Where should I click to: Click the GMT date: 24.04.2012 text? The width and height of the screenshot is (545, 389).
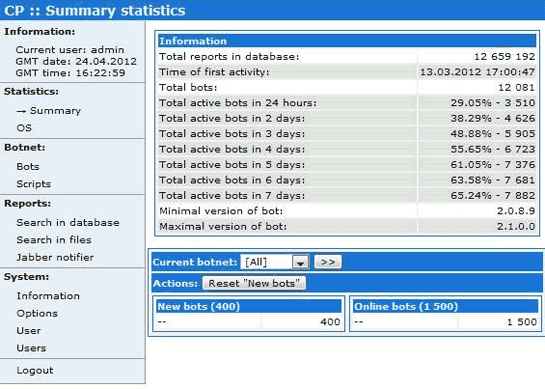(x=76, y=62)
